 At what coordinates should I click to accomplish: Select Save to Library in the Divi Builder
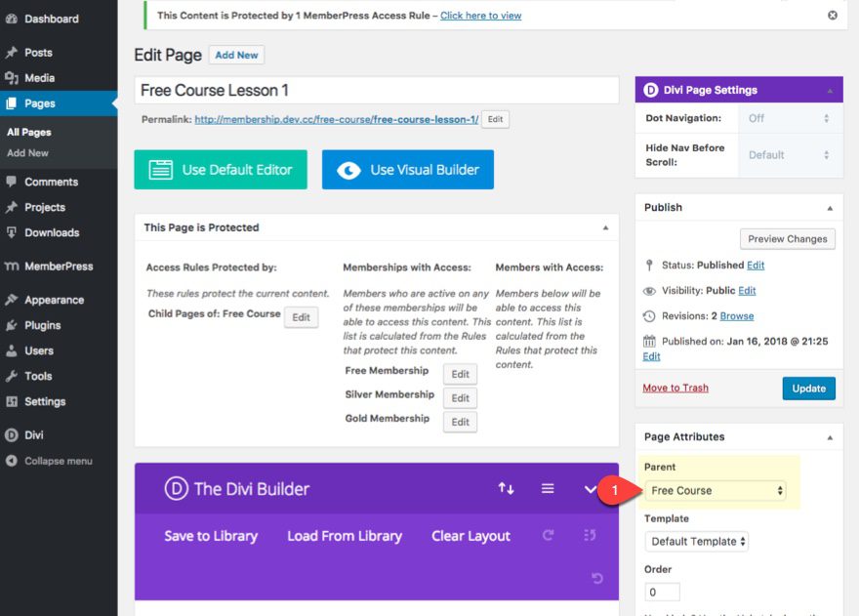point(210,535)
